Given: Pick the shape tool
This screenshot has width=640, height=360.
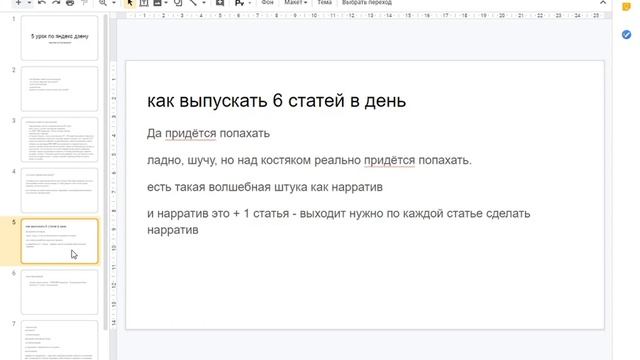Looking at the screenshot, I should (178, 2).
